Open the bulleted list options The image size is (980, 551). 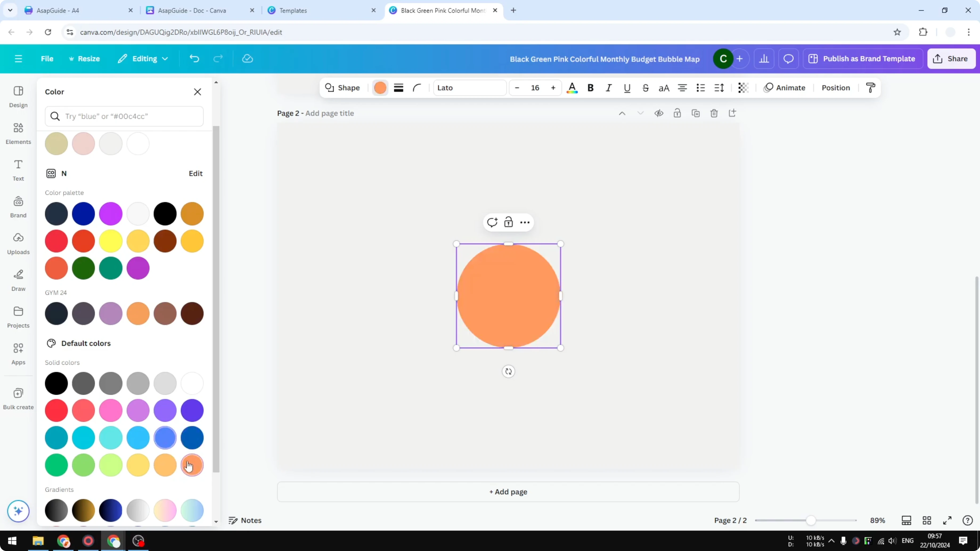point(700,88)
